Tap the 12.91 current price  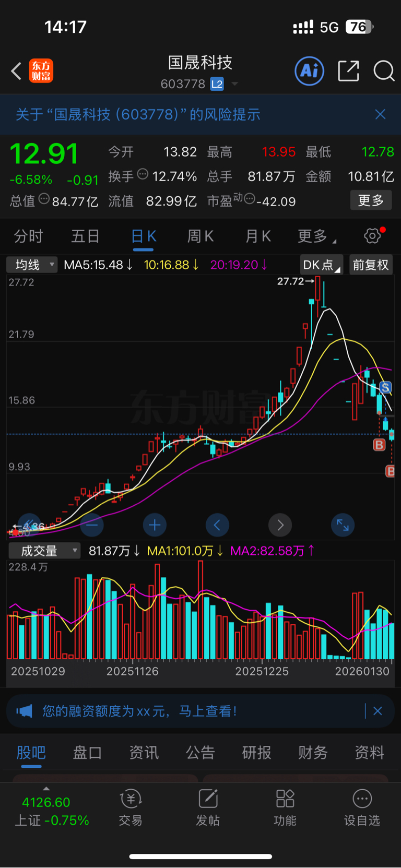point(44,154)
